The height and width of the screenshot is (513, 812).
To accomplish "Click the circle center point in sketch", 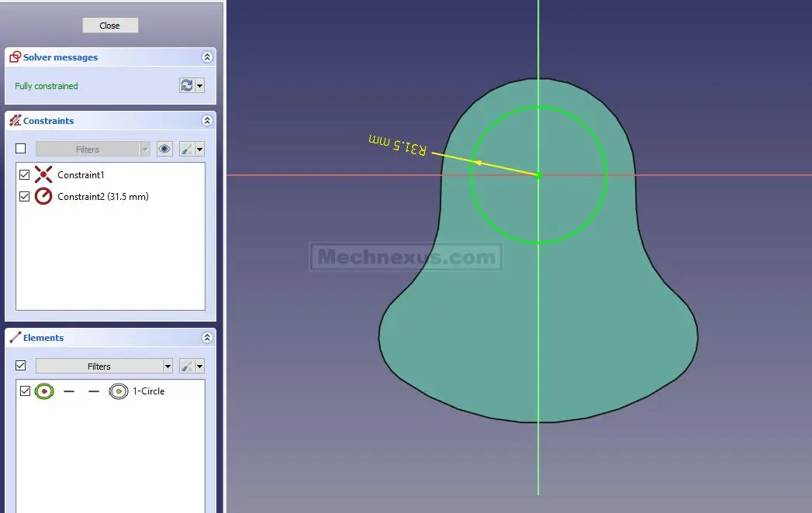I will (x=538, y=175).
